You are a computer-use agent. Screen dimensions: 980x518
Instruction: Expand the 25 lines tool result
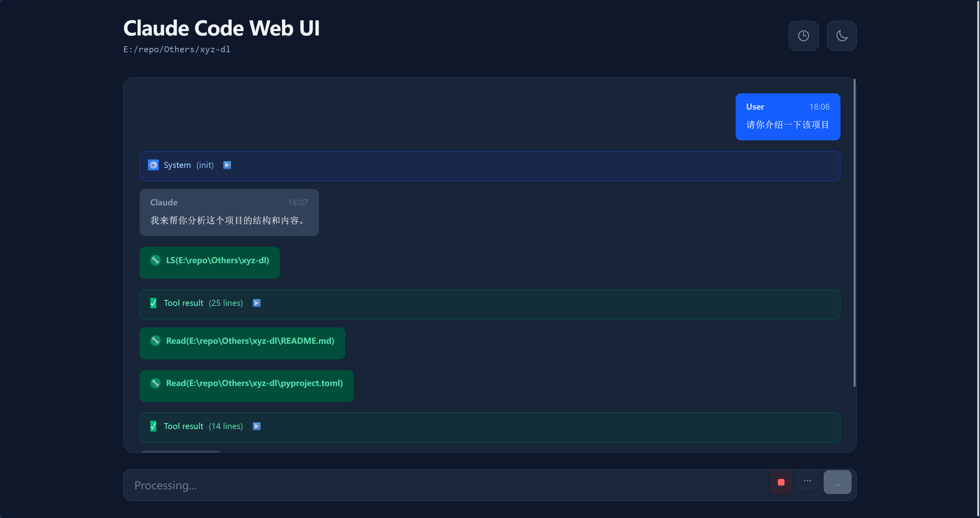[x=257, y=303]
